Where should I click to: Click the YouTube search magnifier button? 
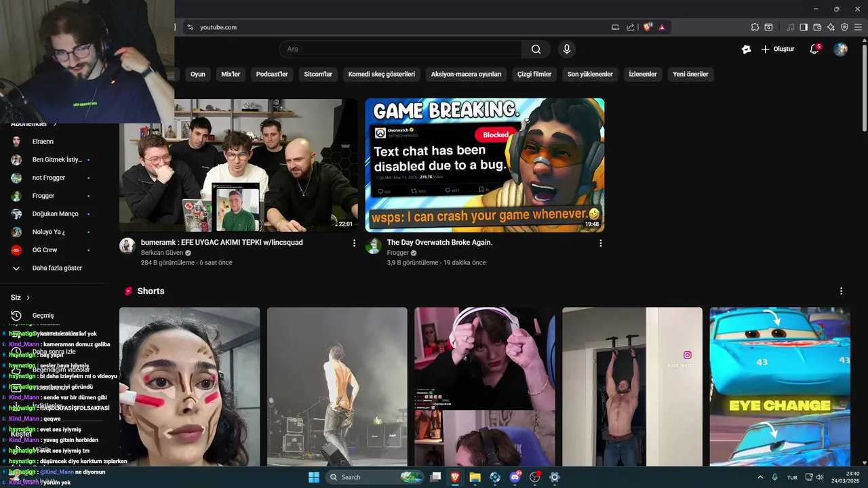[x=536, y=49]
